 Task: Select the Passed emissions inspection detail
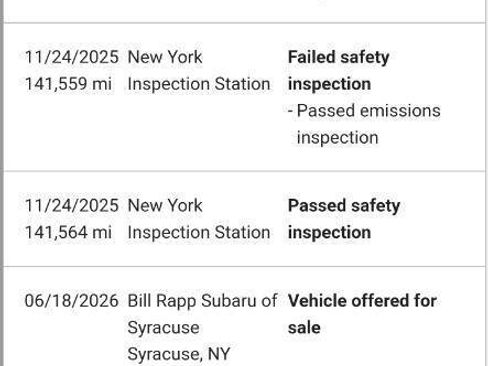click(364, 124)
